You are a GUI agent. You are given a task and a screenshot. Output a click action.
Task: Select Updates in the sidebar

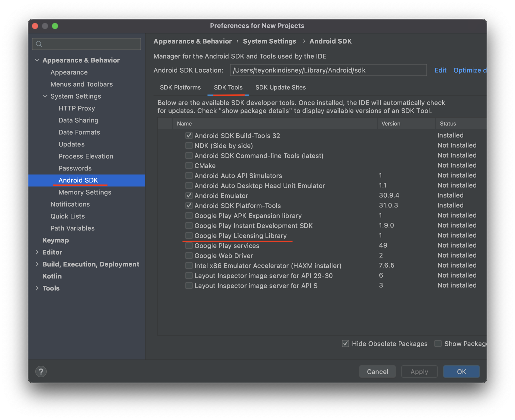pos(71,144)
